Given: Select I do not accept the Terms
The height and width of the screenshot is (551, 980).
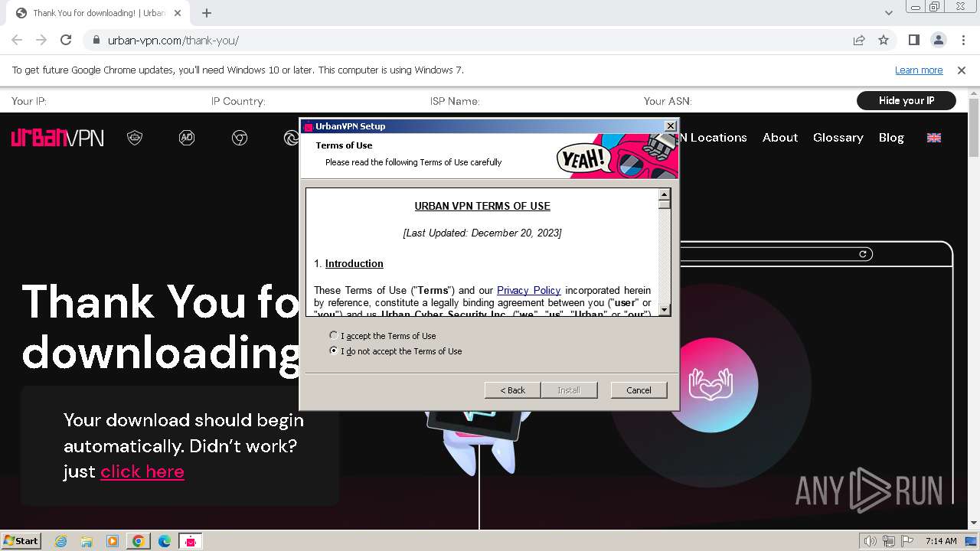Looking at the screenshot, I should (396, 351).
